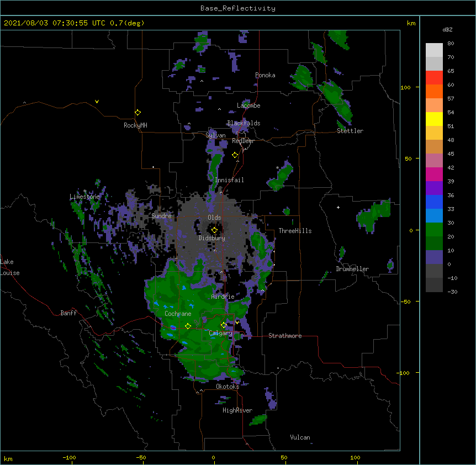The image size is (476, 465).
Task: Click the brown 45-48 dBZ legend swatch
Action: (x=434, y=146)
